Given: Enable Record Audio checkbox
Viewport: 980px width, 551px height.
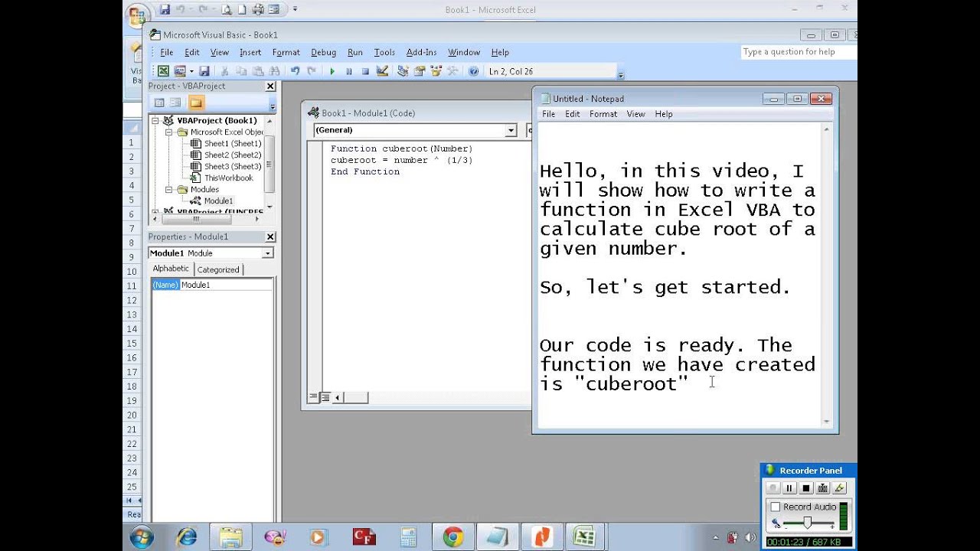Looking at the screenshot, I should click(x=775, y=507).
